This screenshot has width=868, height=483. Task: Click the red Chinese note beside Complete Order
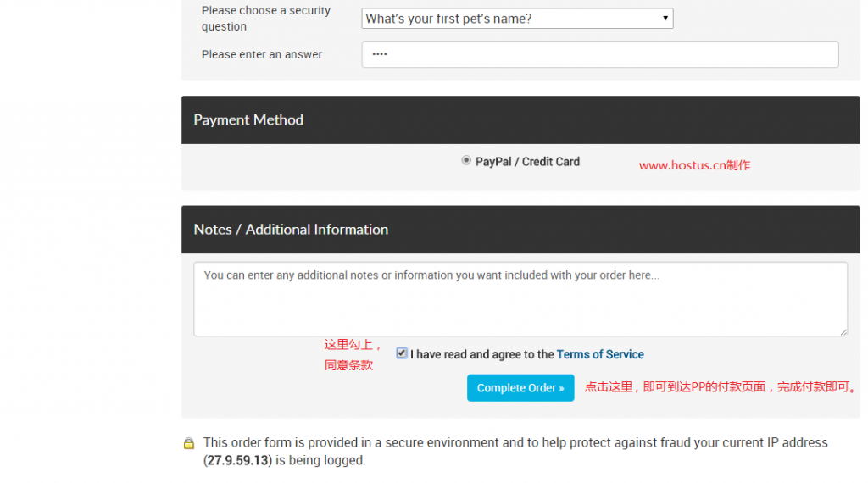point(721,387)
